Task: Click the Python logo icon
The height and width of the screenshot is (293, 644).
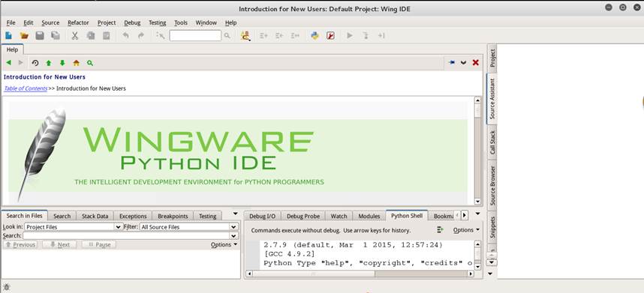Action: [315, 36]
